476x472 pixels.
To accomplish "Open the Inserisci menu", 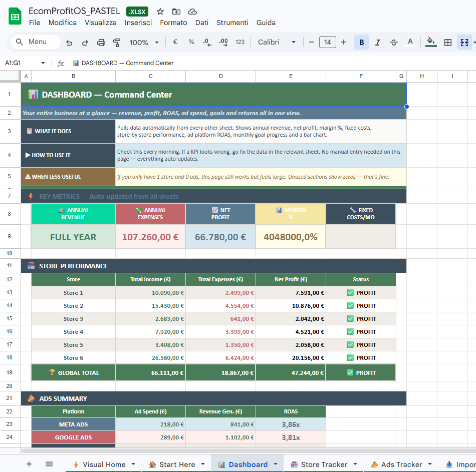I will tap(138, 23).
